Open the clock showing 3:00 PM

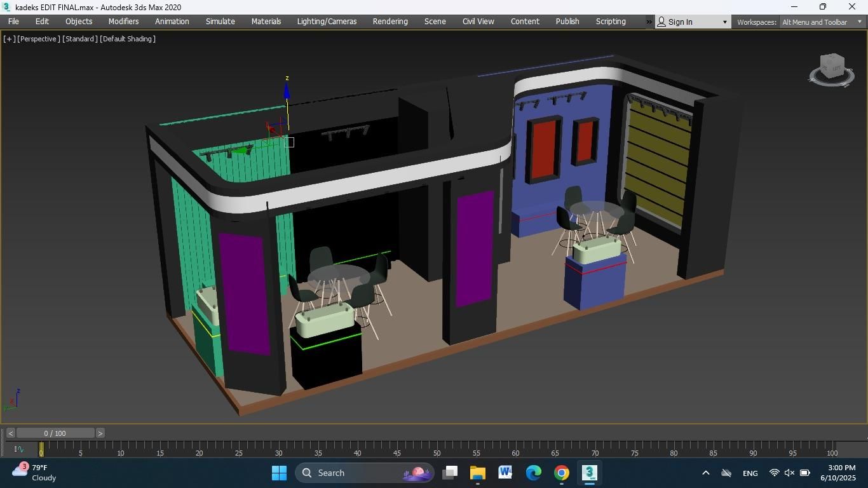(x=838, y=473)
